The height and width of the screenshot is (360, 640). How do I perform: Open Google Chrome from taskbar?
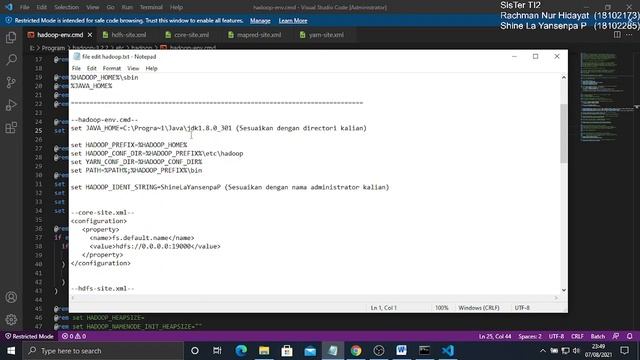pyautogui.click(x=356, y=351)
